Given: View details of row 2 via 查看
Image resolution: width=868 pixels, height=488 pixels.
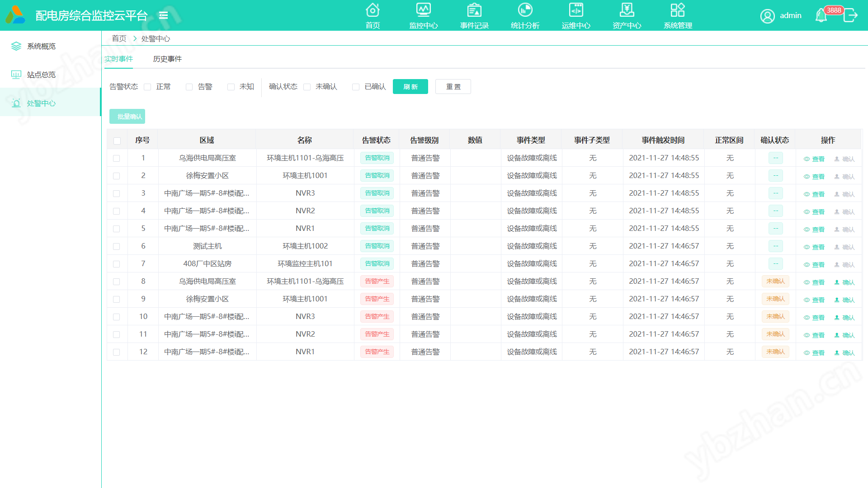Looking at the screenshot, I should (x=814, y=176).
